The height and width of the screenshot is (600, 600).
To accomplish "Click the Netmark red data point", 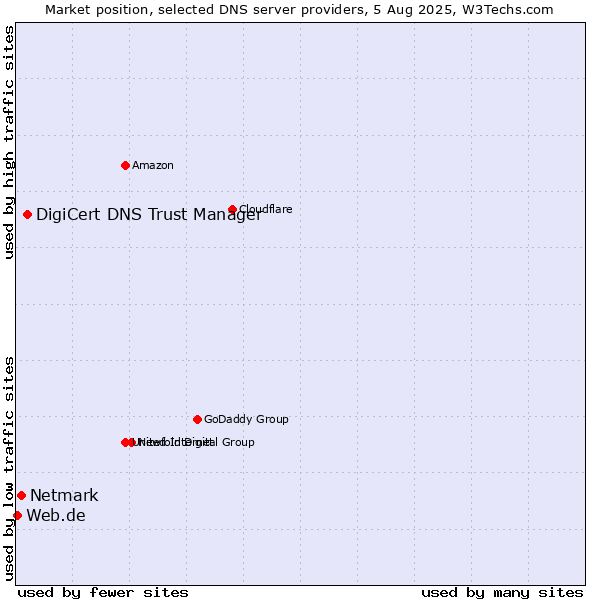I will [21, 496].
